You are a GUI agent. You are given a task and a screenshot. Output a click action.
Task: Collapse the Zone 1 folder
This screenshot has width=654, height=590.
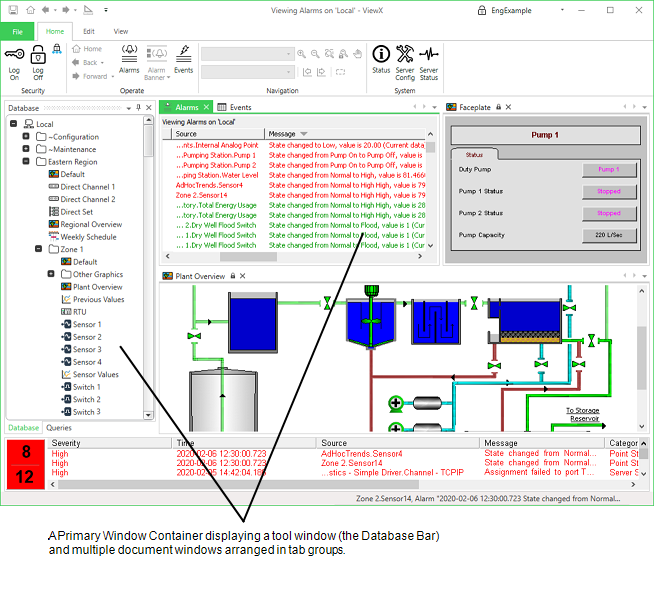coord(38,249)
